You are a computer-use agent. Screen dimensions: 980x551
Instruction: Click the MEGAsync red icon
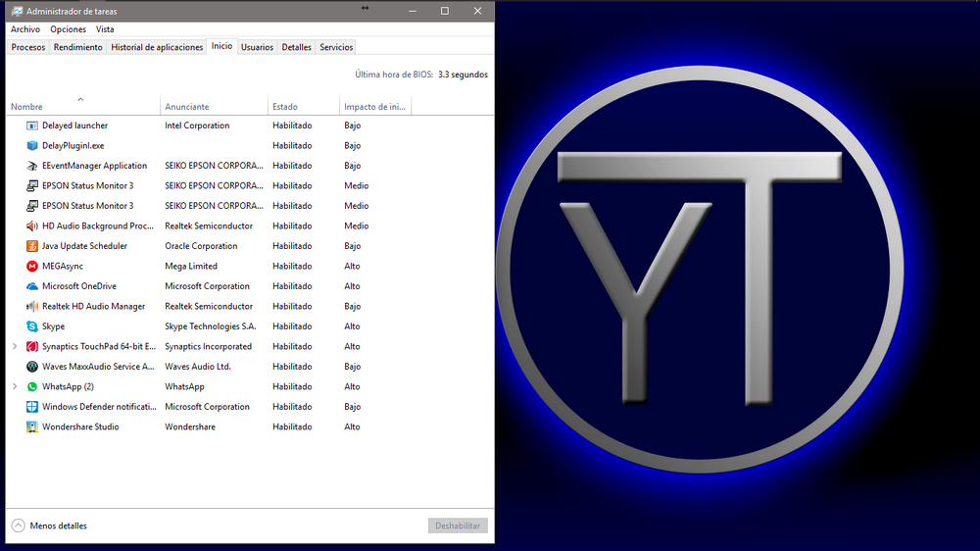32,266
